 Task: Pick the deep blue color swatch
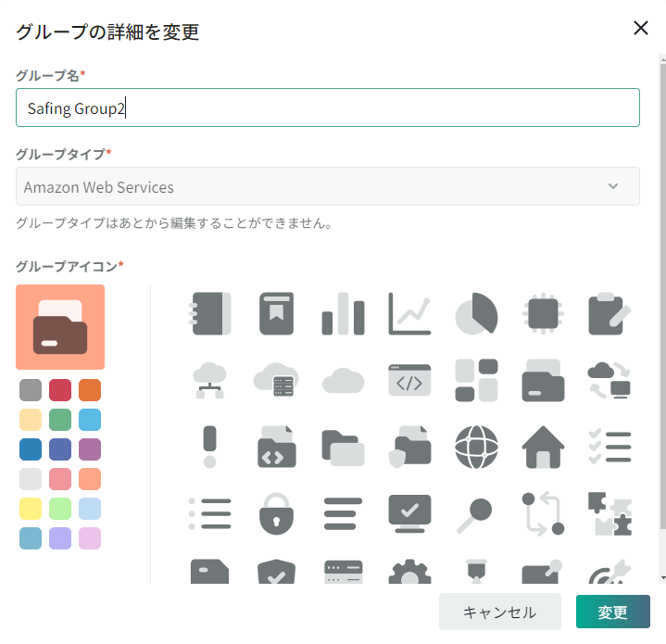[31, 449]
